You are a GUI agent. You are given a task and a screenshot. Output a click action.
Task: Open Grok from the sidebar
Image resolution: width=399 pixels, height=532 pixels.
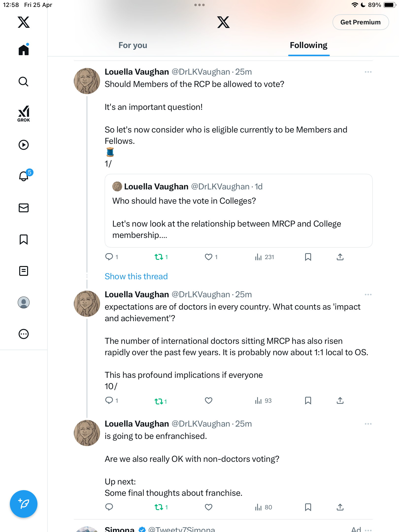[x=24, y=114]
